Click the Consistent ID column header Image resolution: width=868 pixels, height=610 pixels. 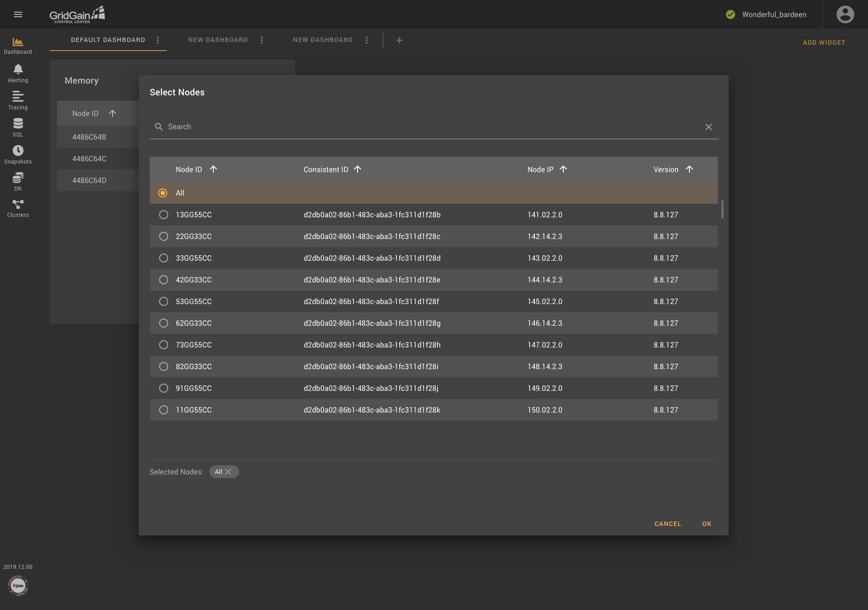(326, 169)
